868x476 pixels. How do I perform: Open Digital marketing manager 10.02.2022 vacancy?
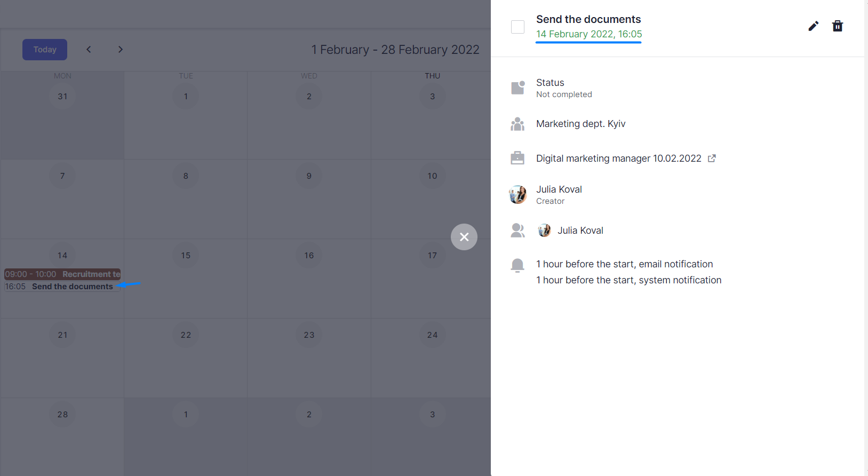pos(618,158)
